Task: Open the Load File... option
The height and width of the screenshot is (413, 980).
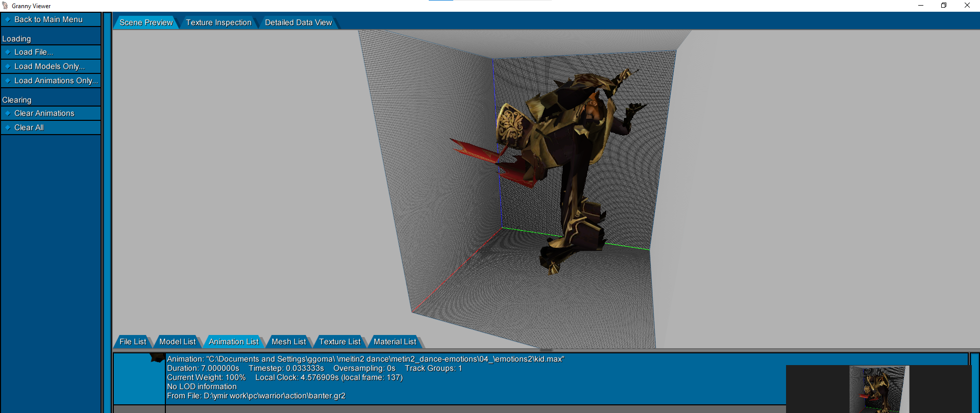Action: click(x=51, y=52)
